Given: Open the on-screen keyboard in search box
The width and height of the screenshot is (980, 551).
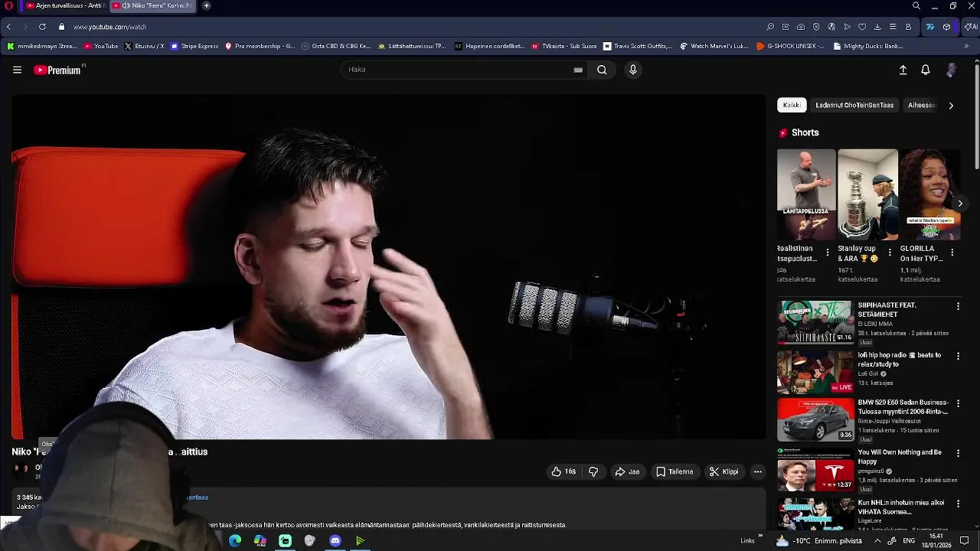Looking at the screenshot, I should point(578,70).
